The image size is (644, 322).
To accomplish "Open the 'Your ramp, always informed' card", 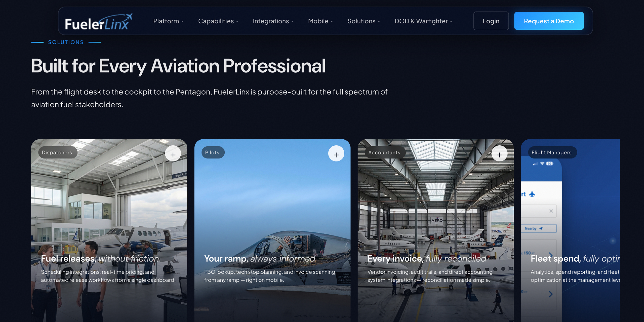I will [x=272, y=230].
